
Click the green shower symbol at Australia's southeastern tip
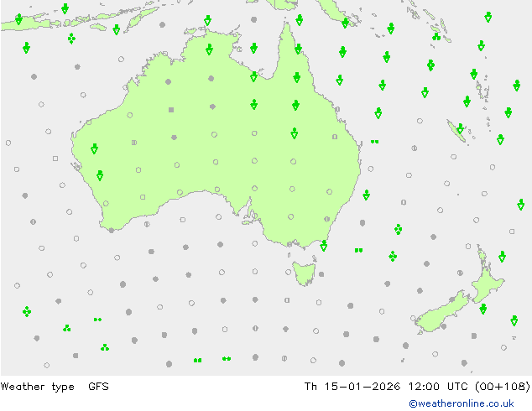pos(324,246)
